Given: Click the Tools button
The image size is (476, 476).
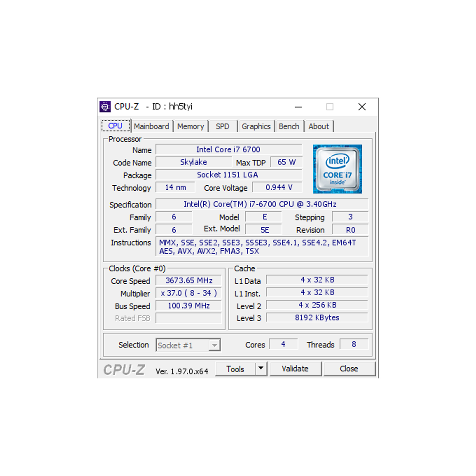Looking at the screenshot, I should tap(235, 369).
